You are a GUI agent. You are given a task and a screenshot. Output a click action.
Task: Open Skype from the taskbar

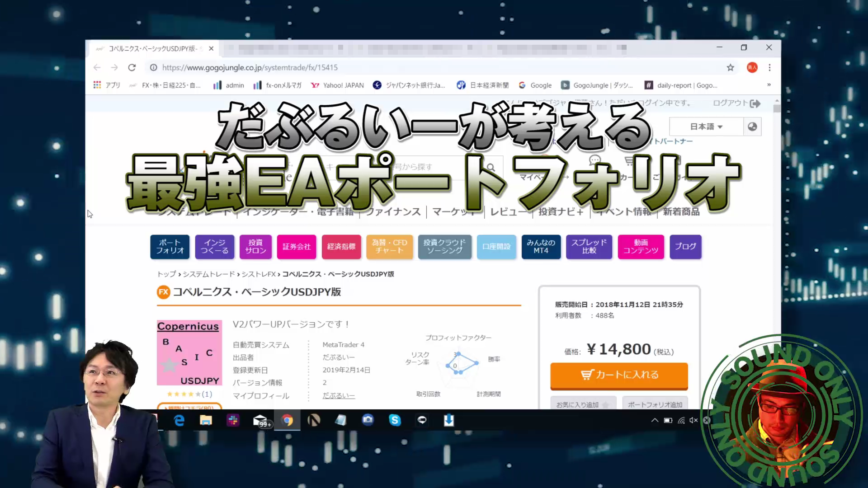click(395, 420)
